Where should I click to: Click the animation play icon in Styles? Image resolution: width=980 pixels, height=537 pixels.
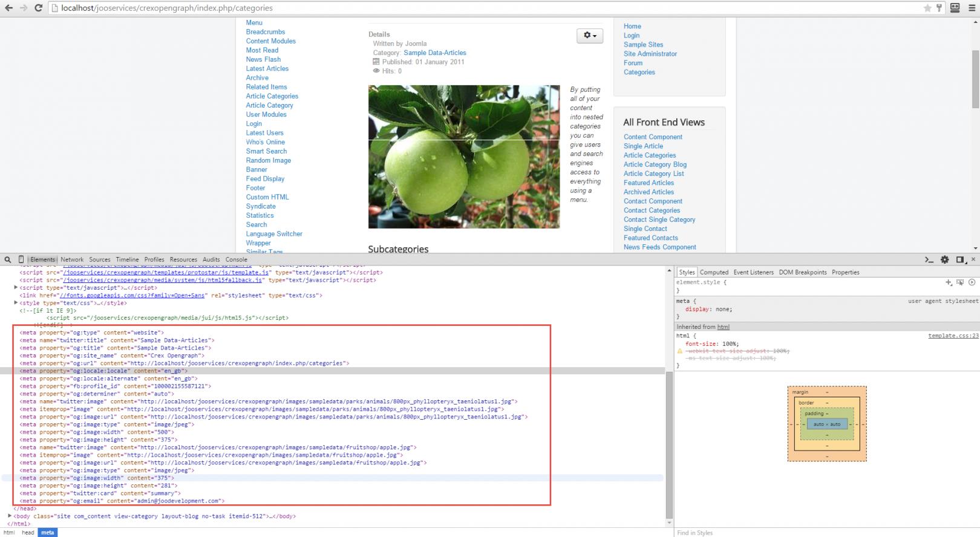[x=972, y=282]
